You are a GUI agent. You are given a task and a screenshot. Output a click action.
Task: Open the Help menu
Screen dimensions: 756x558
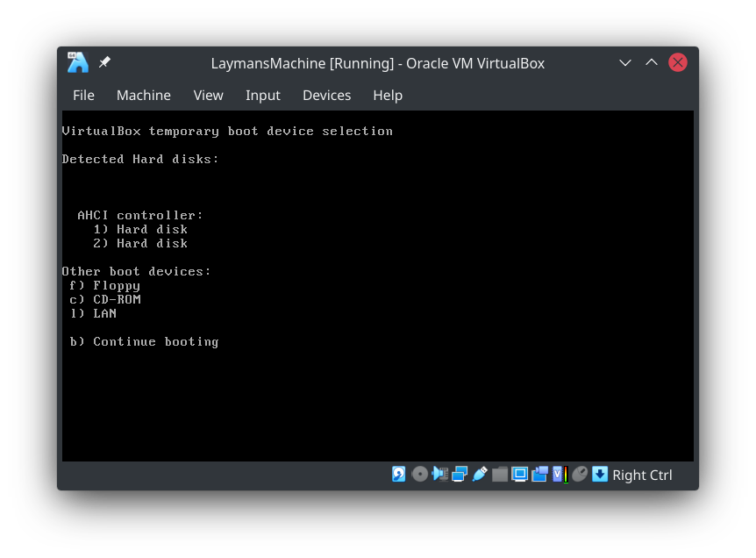[388, 96]
